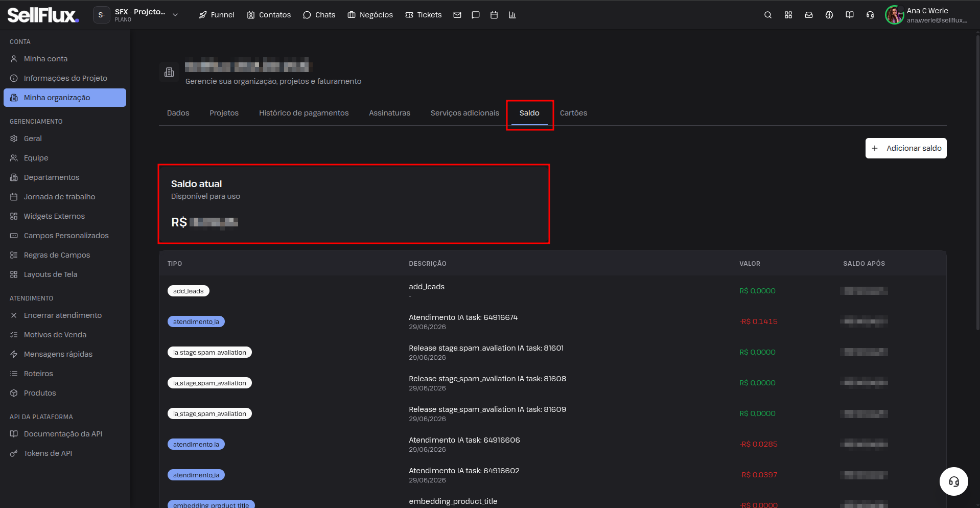Screen dimensions: 980x508
Task: Click the page vertical scrollbar
Action: tap(977, 179)
